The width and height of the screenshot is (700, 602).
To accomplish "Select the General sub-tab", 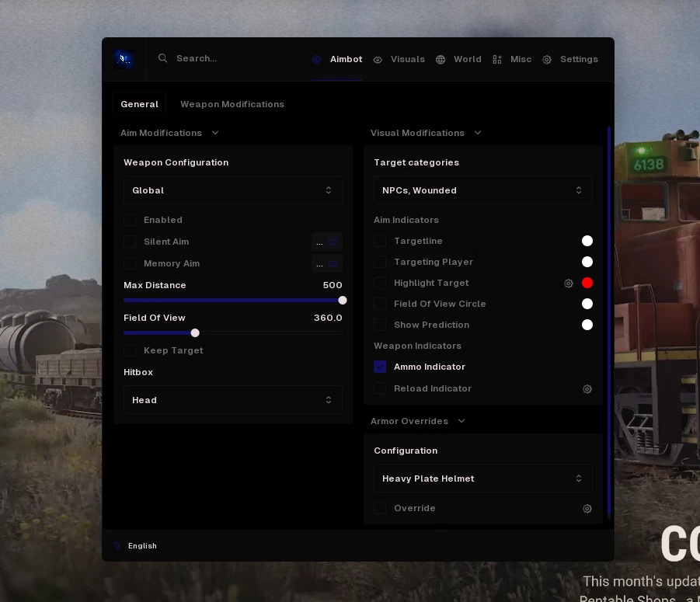I will click(139, 104).
